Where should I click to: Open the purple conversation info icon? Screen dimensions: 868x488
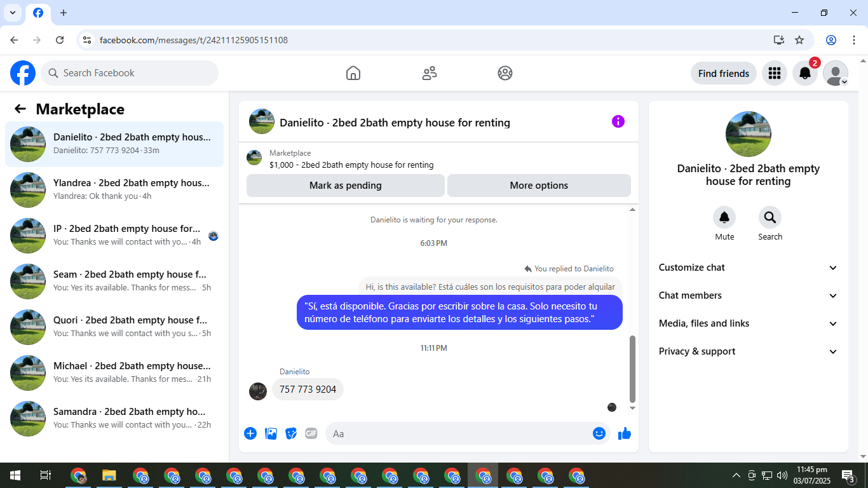tap(618, 121)
